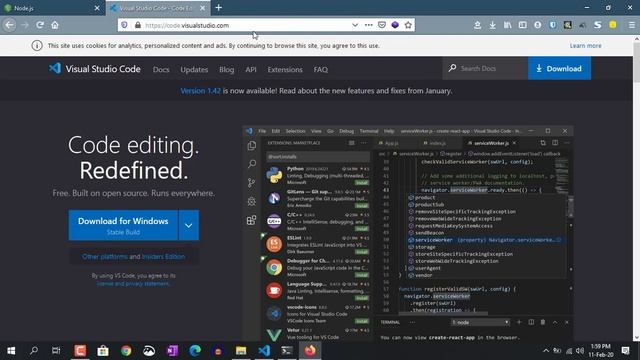Open the Insiders Edition link
Image resolution: width=640 pixels, height=360 pixels.
163,256
